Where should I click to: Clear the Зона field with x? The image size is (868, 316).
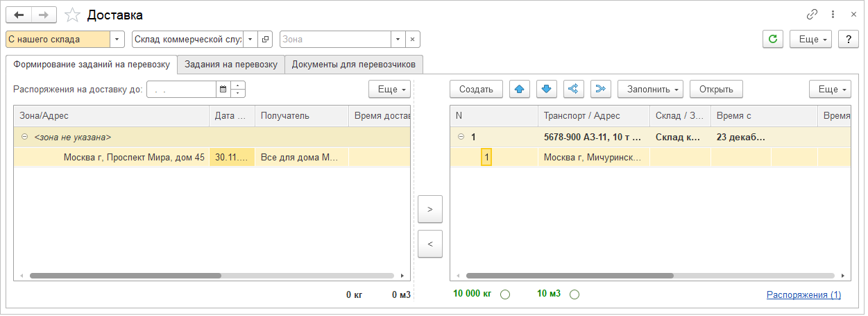coord(412,40)
